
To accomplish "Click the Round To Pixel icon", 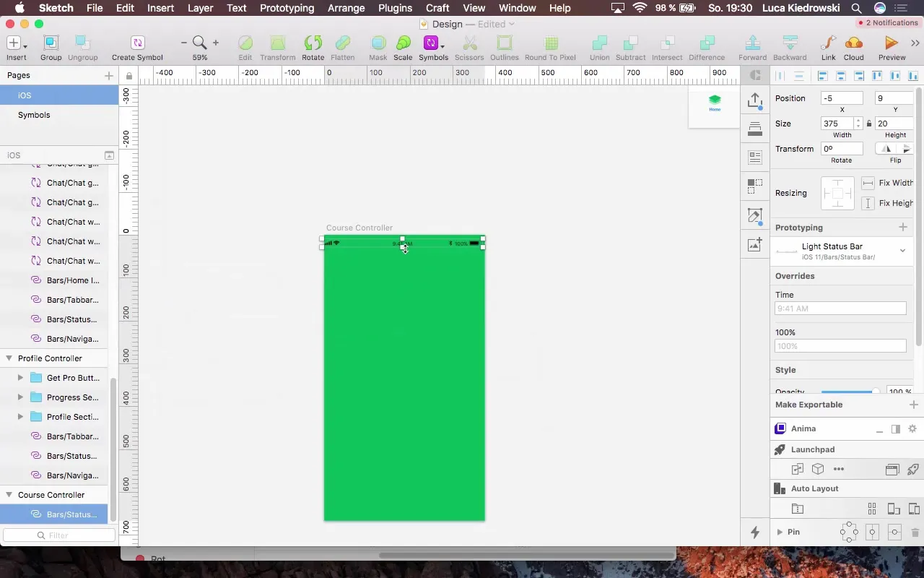I will click(x=550, y=43).
